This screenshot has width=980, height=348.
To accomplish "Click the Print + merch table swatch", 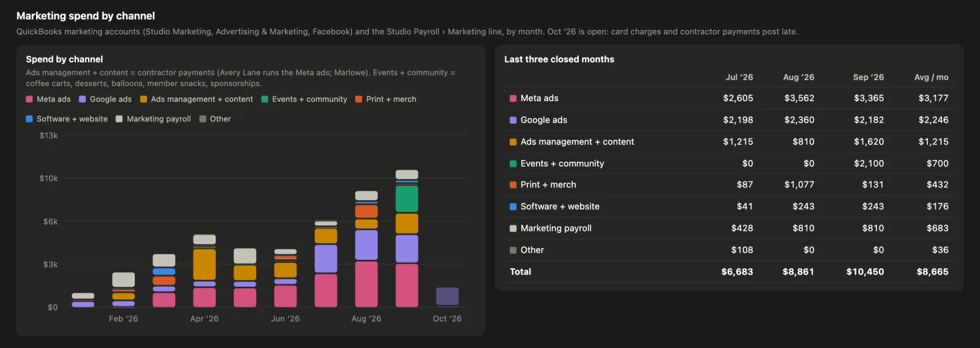I will (513, 184).
